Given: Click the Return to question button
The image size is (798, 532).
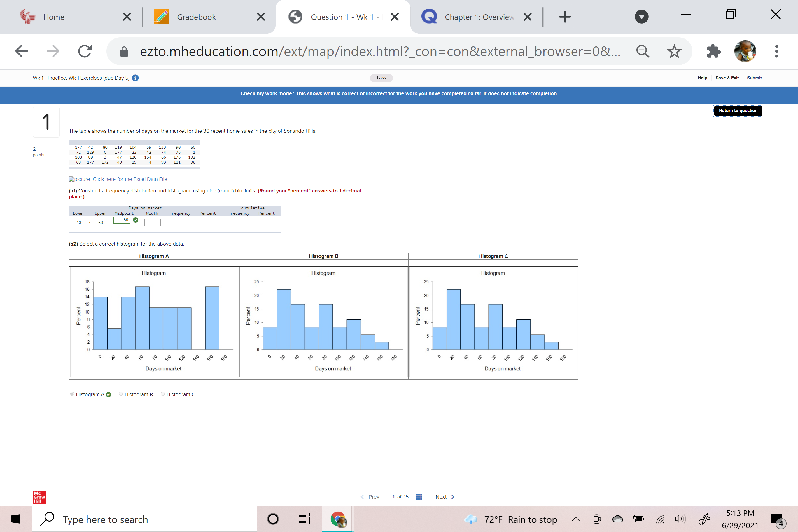Looking at the screenshot, I should coord(738,111).
